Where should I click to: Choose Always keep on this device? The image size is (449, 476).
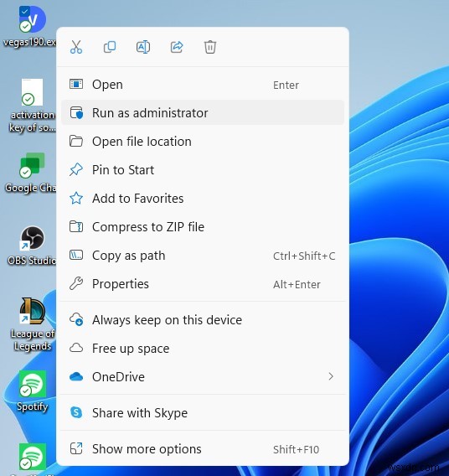(x=203, y=319)
